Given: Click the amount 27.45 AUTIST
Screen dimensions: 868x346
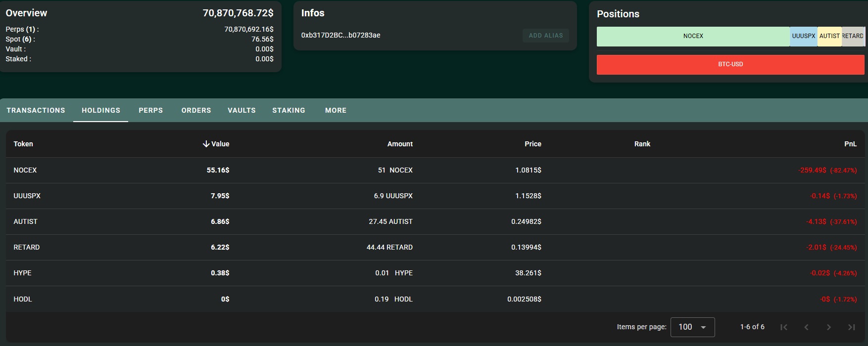Looking at the screenshot, I should [390, 221].
